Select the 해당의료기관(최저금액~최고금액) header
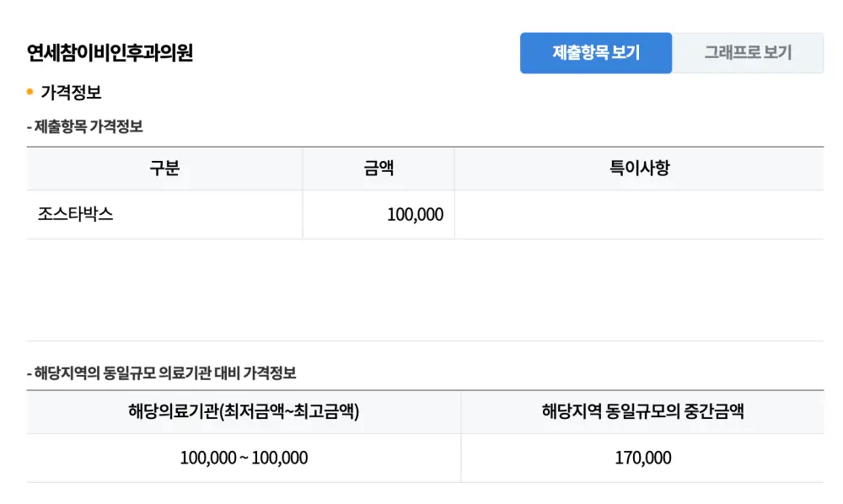Image resolution: width=843 pixels, height=504 pixels. 244,412
